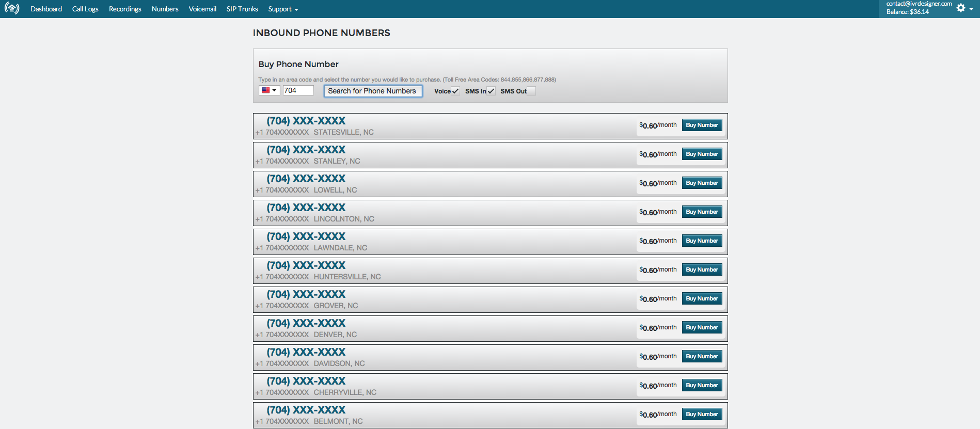The width and height of the screenshot is (980, 429).
Task: Click Search for Phone Numbers button
Action: pos(373,91)
